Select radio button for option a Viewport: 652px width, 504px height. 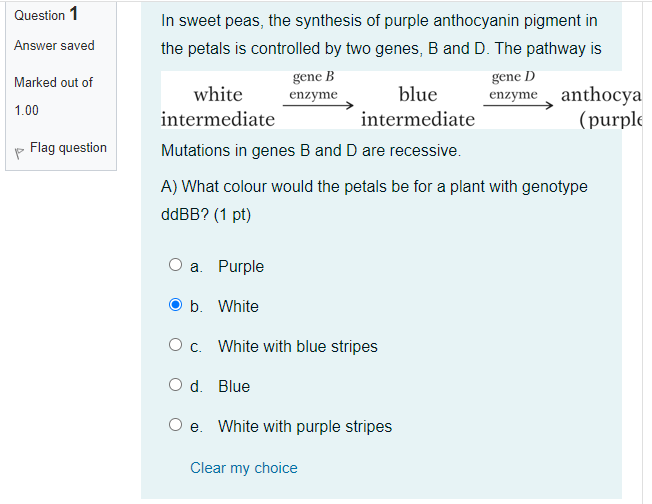point(176,266)
